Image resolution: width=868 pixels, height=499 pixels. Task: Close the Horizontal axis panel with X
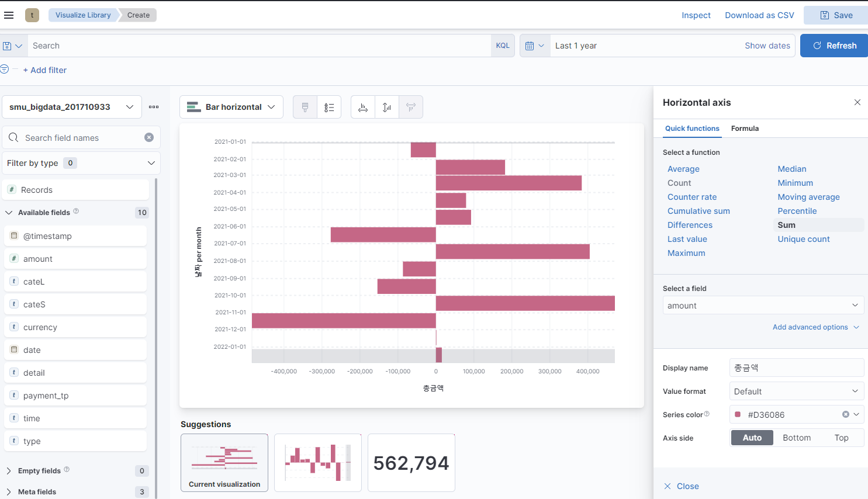(x=857, y=102)
